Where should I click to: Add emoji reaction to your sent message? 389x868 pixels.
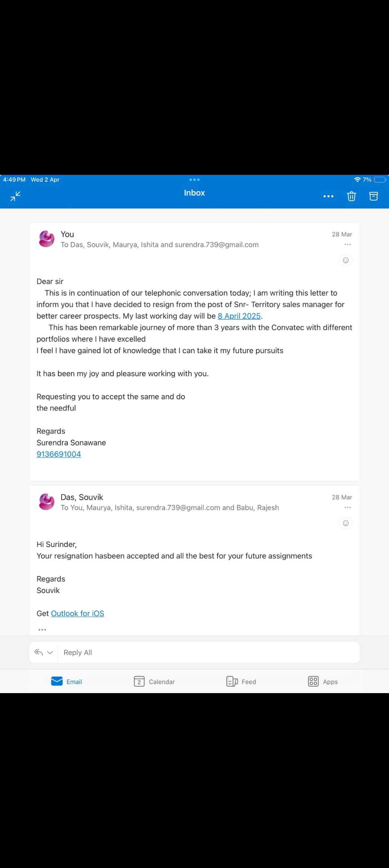[345, 260]
